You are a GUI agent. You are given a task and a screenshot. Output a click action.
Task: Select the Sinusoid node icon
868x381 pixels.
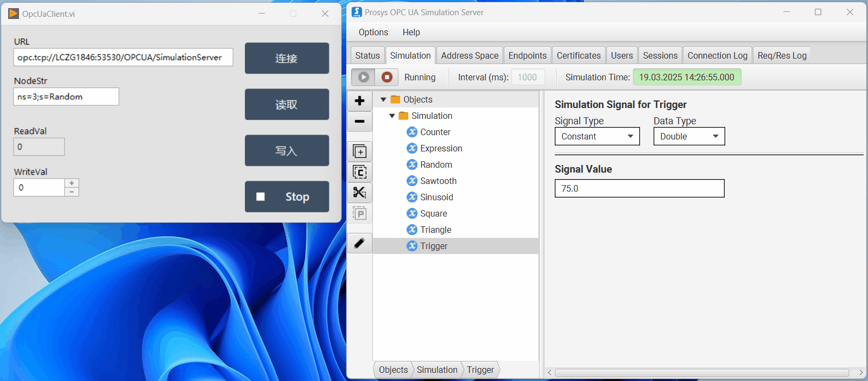pyautogui.click(x=412, y=197)
